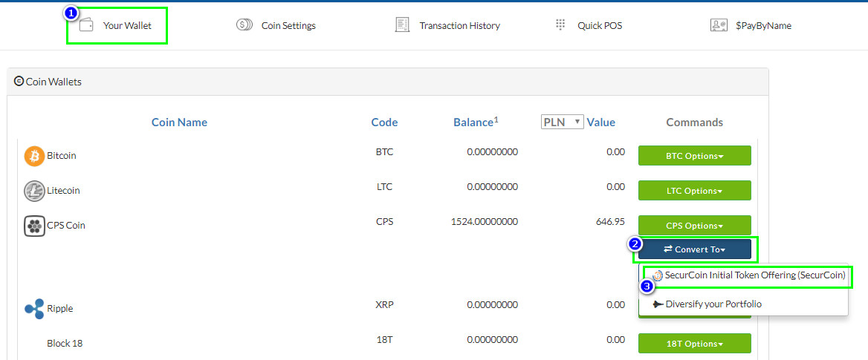Click the CPS balance 1524.00000000
This screenshot has height=360, width=868.
485,222
